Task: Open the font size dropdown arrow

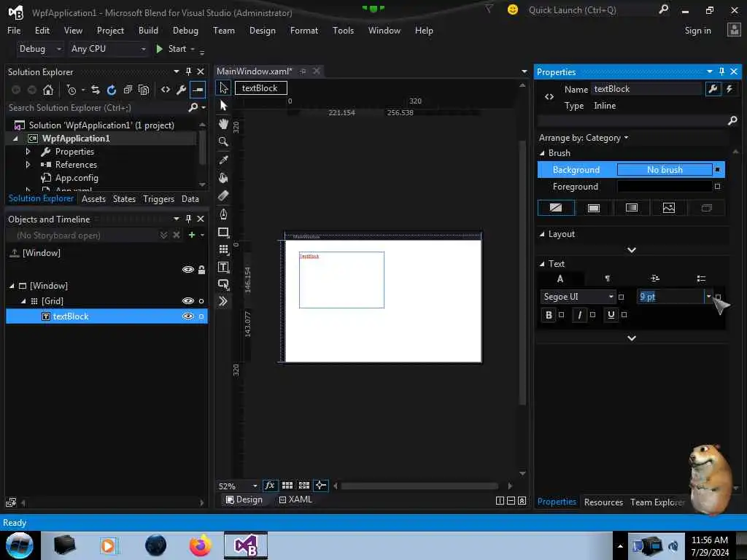Action: point(708,297)
